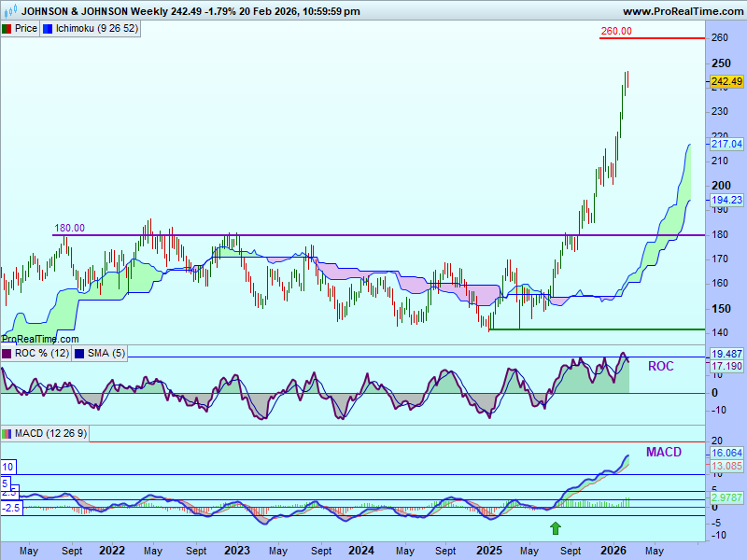Click the Price legend candle icon
Viewport: 747px width, 560px height.
tap(7, 29)
